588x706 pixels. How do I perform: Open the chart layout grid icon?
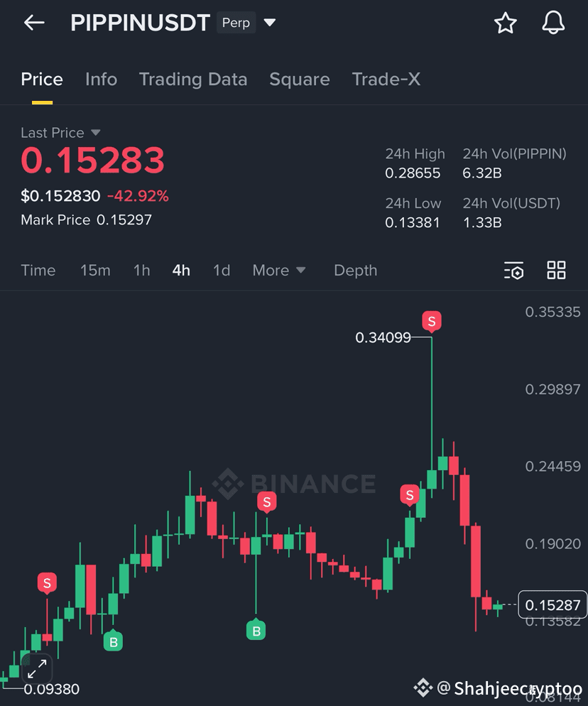point(556,270)
